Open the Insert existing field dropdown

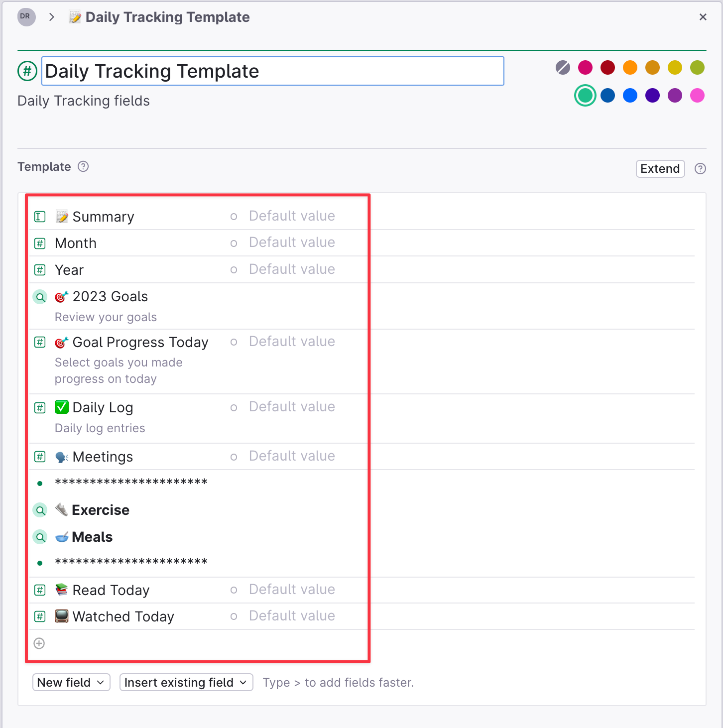tap(186, 682)
